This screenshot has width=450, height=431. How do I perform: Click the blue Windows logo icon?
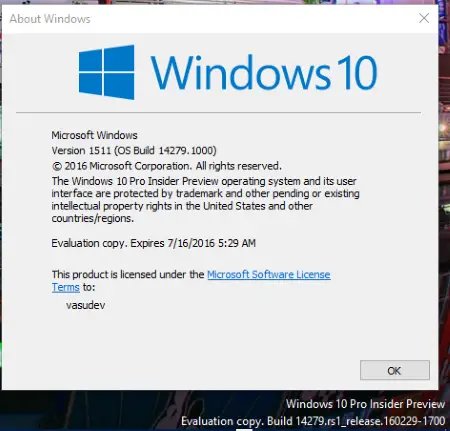coord(107,72)
